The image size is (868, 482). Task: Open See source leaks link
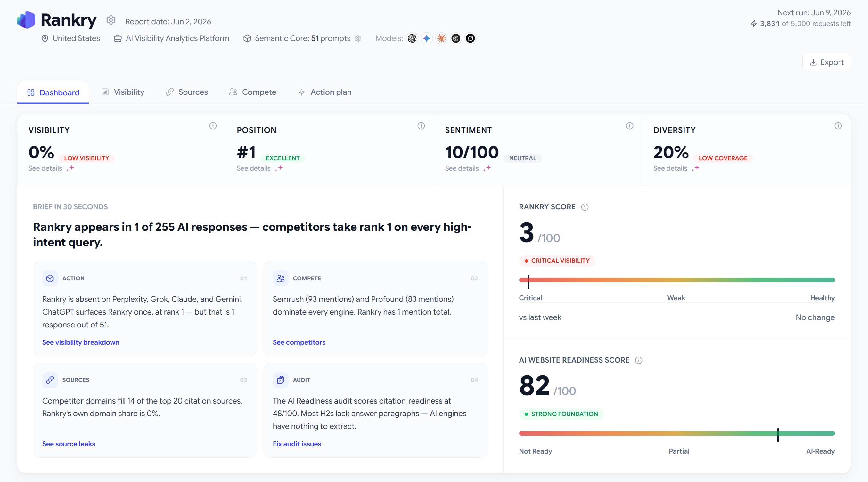coord(69,444)
